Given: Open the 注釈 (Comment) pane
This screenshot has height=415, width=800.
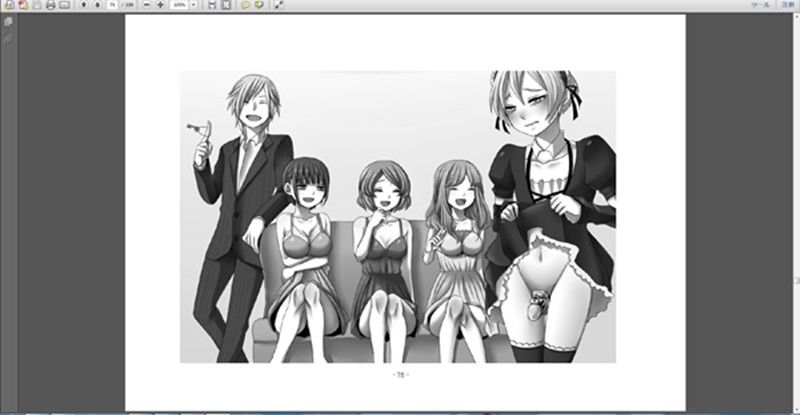Looking at the screenshot, I should pos(787,5).
